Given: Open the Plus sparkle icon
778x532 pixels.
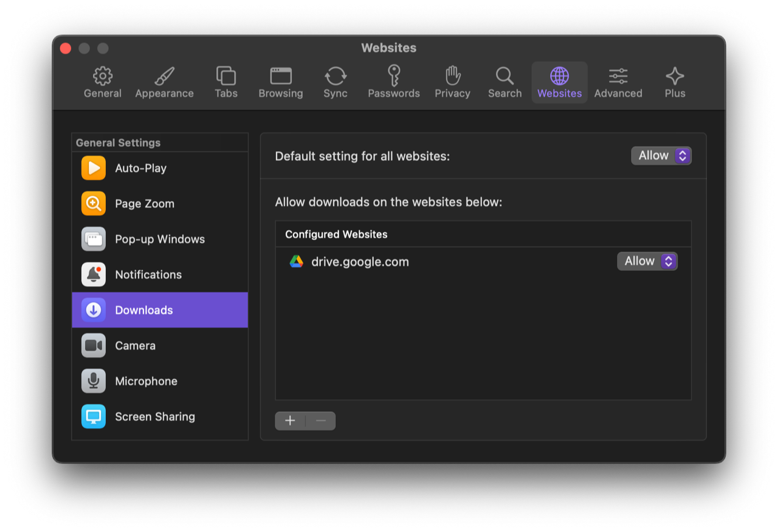Looking at the screenshot, I should [675, 77].
